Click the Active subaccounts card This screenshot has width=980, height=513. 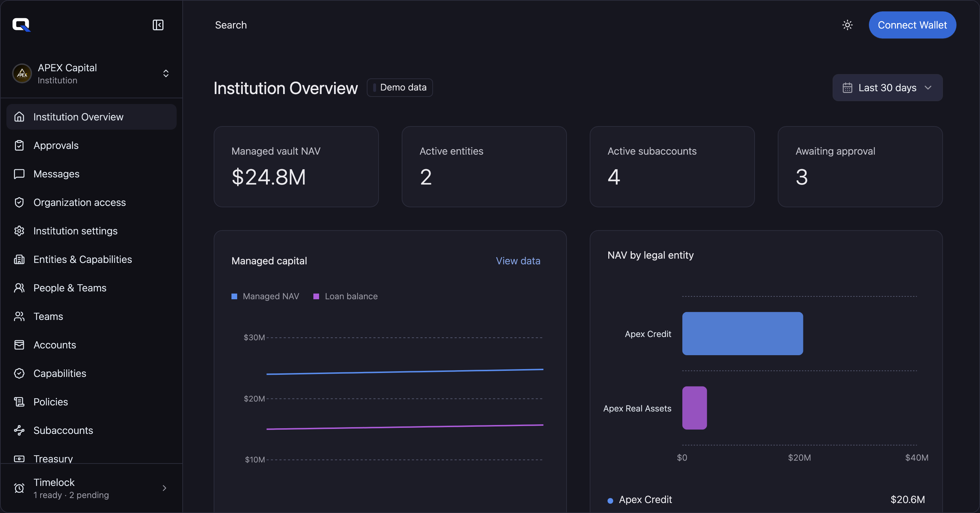[672, 167]
